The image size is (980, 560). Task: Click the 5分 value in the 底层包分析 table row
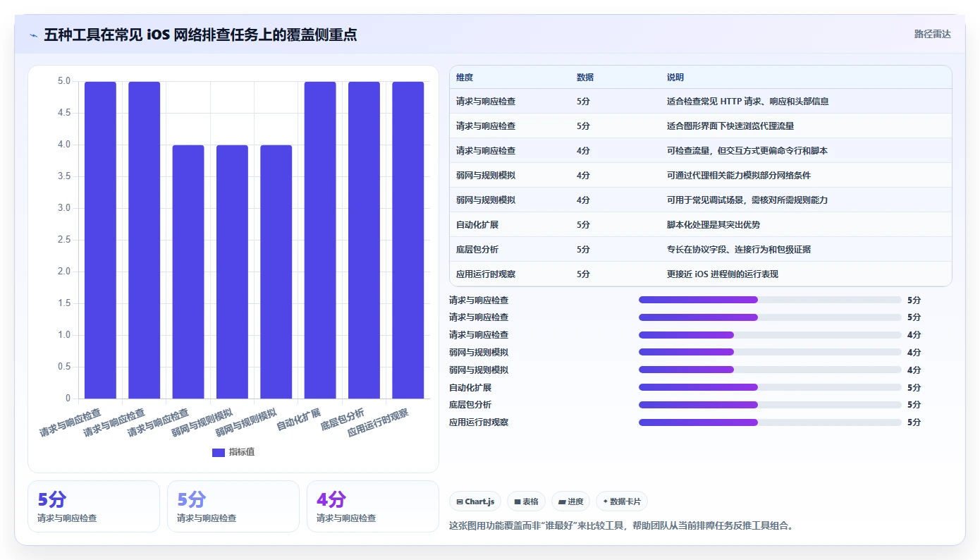583,250
